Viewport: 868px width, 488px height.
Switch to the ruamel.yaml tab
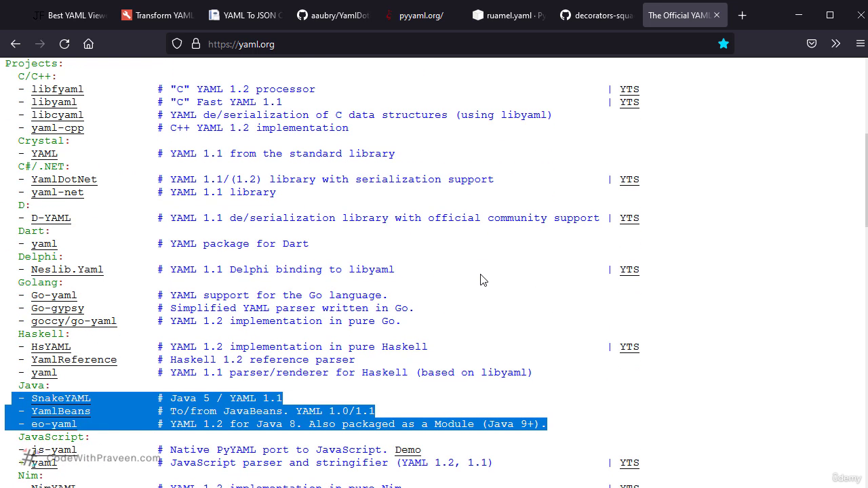click(509, 15)
